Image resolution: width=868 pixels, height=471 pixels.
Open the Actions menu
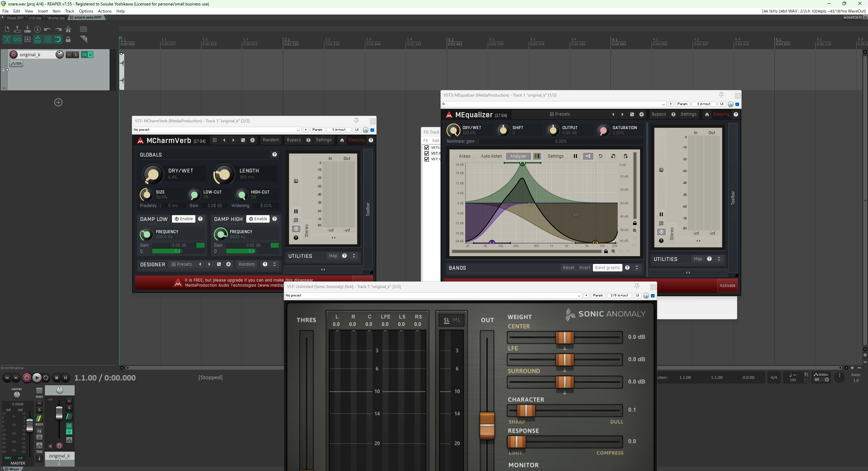[x=104, y=11]
